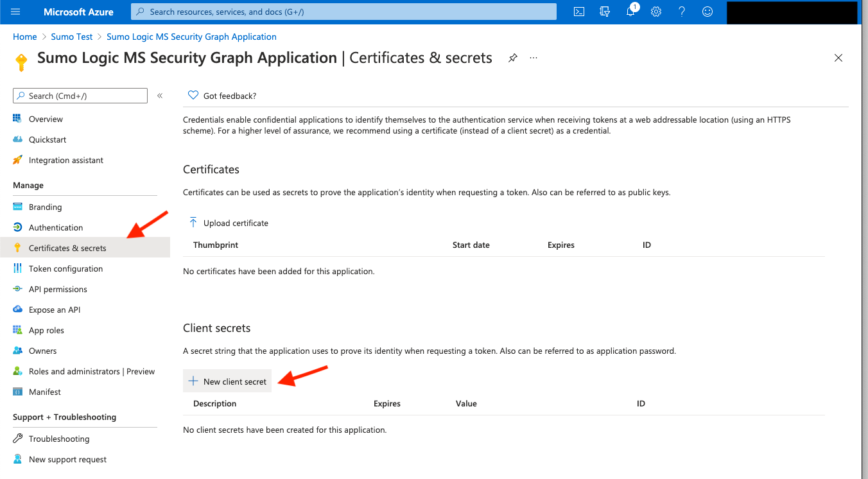
Task: View notifications via the bell icon
Action: pyautogui.click(x=630, y=11)
